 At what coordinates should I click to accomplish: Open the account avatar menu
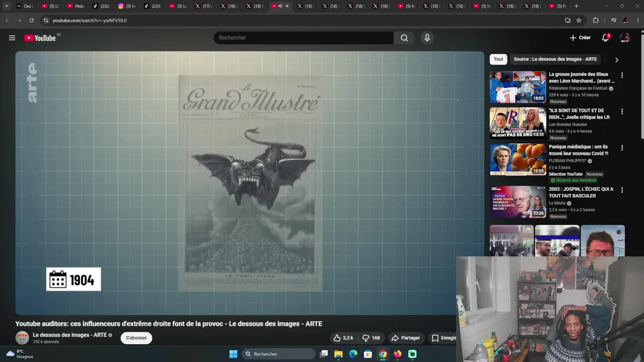(x=624, y=38)
